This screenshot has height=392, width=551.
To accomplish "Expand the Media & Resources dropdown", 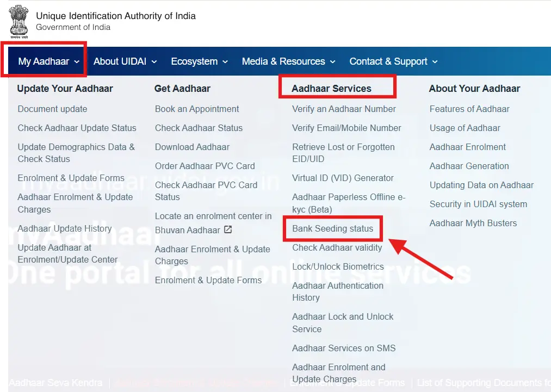I will (x=288, y=61).
